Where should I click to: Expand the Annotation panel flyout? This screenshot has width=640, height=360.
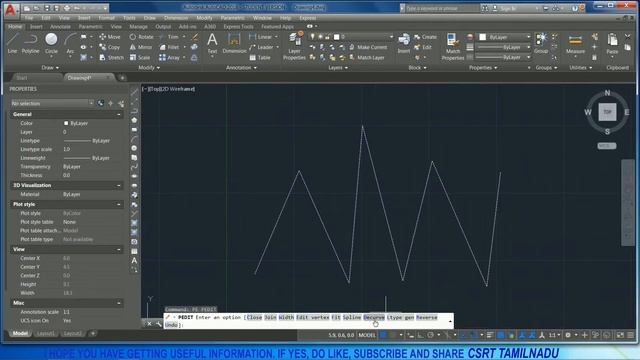point(241,68)
